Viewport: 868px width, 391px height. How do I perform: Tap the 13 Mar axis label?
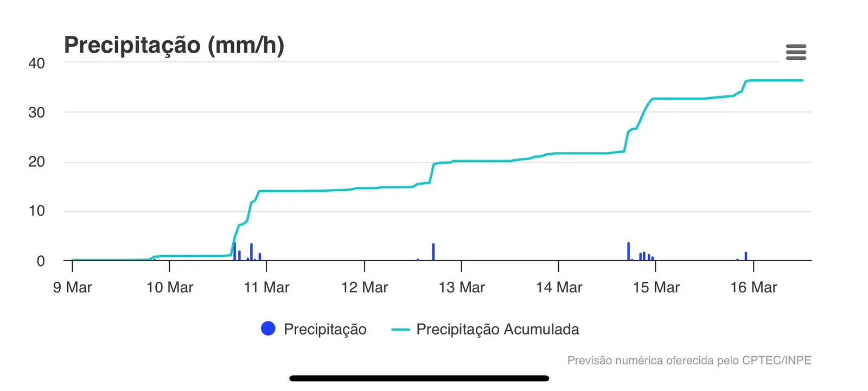pos(462,287)
